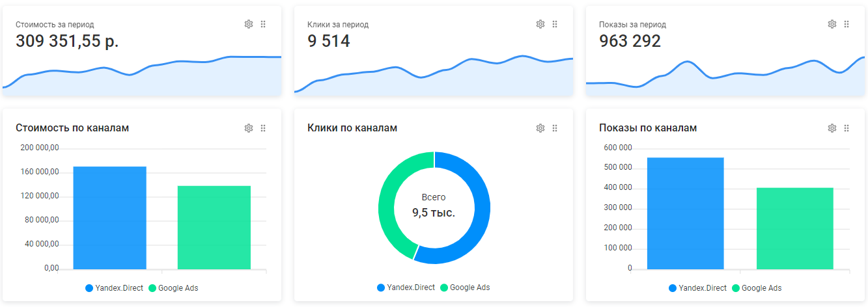Click the Показы по каналам title

(x=648, y=128)
